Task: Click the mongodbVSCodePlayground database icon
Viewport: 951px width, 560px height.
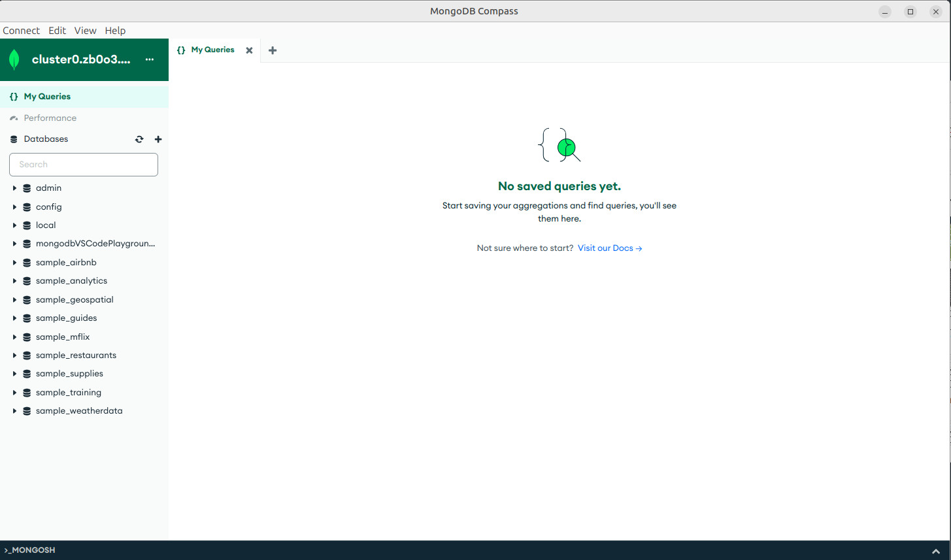Action: click(27, 244)
